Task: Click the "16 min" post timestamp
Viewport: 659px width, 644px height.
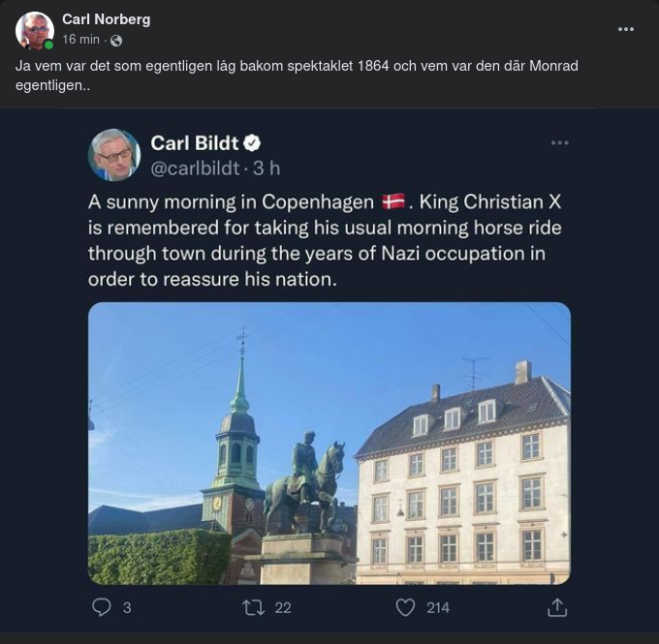Action: pos(80,40)
